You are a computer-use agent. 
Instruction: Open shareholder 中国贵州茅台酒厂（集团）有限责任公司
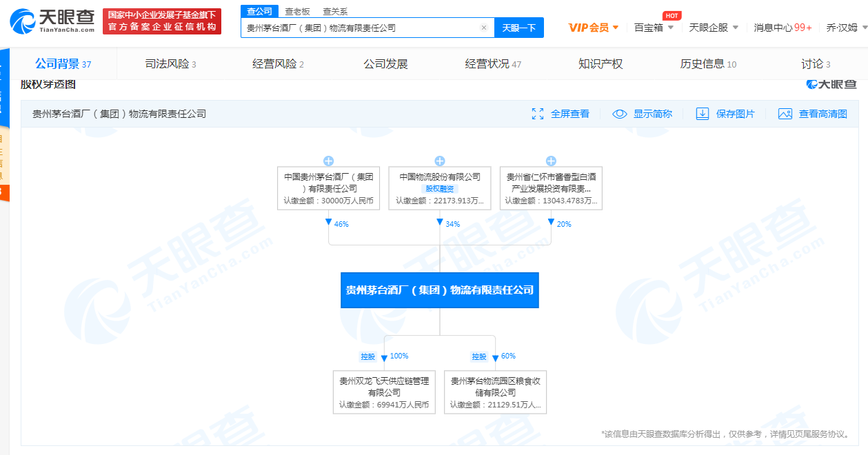pyautogui.click(x=328, y=188)
